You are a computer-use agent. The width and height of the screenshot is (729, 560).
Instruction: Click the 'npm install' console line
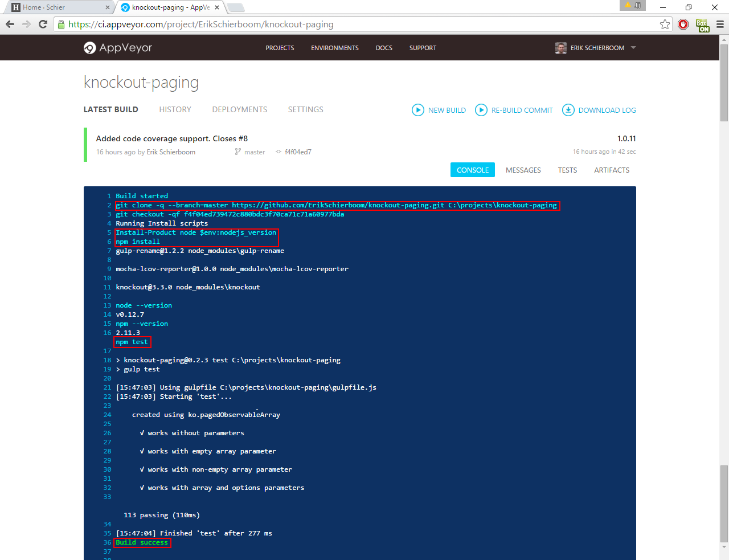pos(137,242)
